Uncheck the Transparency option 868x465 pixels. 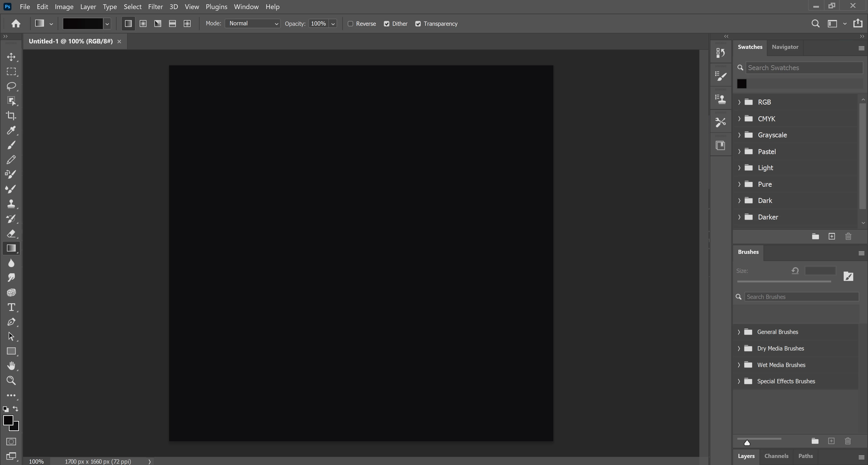coord(418,24)
